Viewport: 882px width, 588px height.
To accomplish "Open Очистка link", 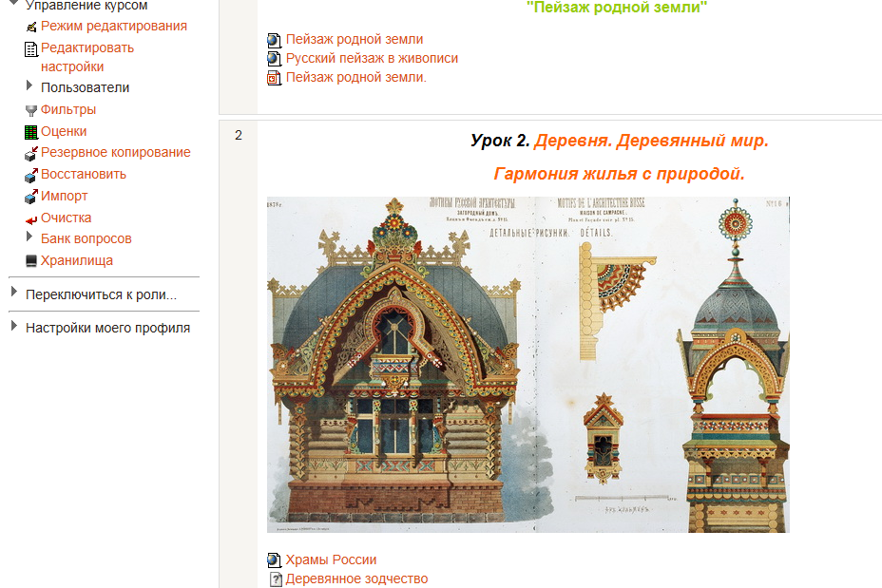I will (x=66, y=218).
